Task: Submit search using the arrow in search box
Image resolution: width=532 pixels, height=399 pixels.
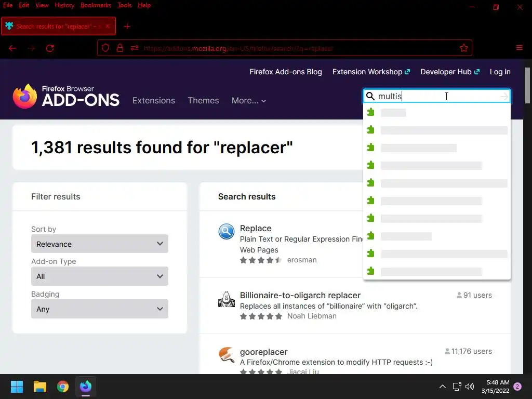Action: 504,96
